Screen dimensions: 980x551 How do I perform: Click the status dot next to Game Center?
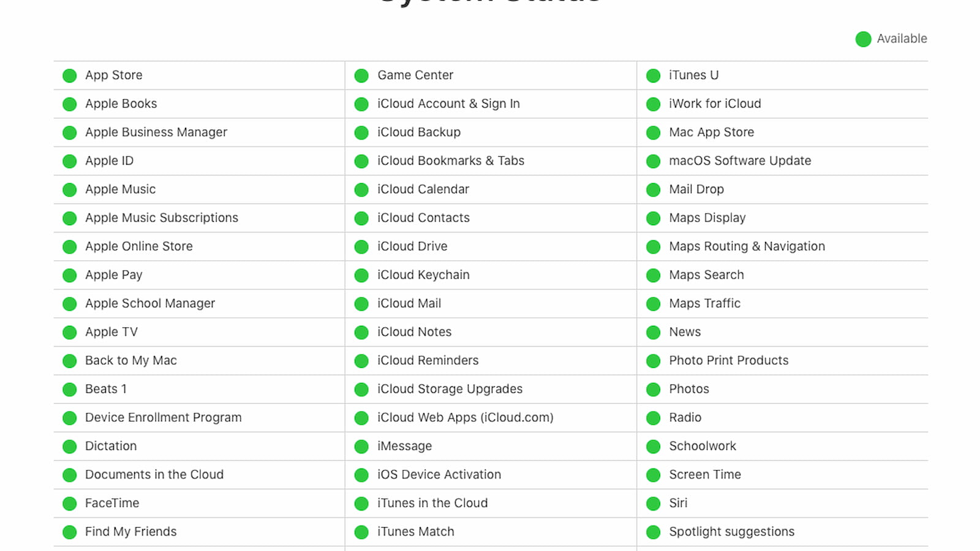[361, 76]
